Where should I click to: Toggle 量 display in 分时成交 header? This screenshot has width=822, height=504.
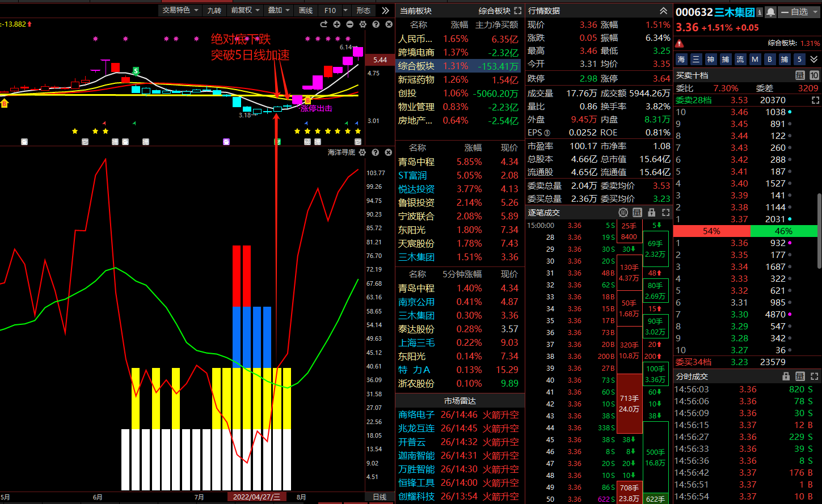coord(800,376)
